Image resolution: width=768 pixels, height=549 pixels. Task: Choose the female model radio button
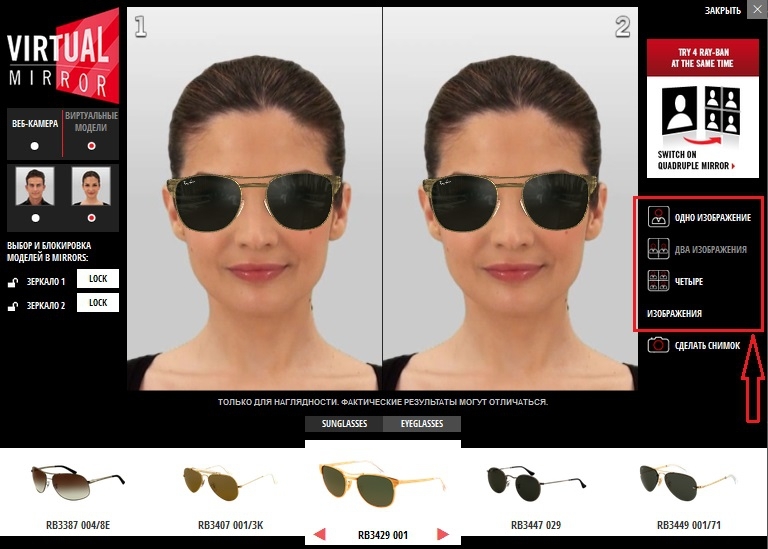(92, 217)
